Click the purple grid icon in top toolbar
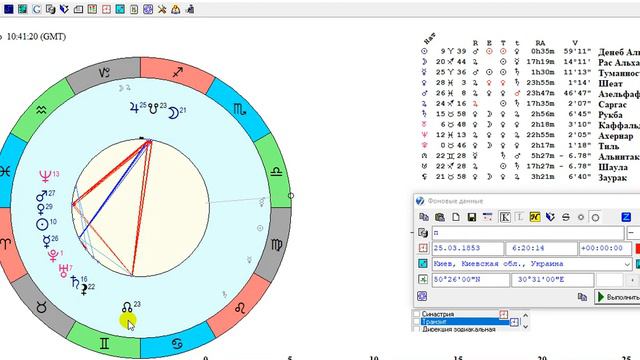 point(148,9)
